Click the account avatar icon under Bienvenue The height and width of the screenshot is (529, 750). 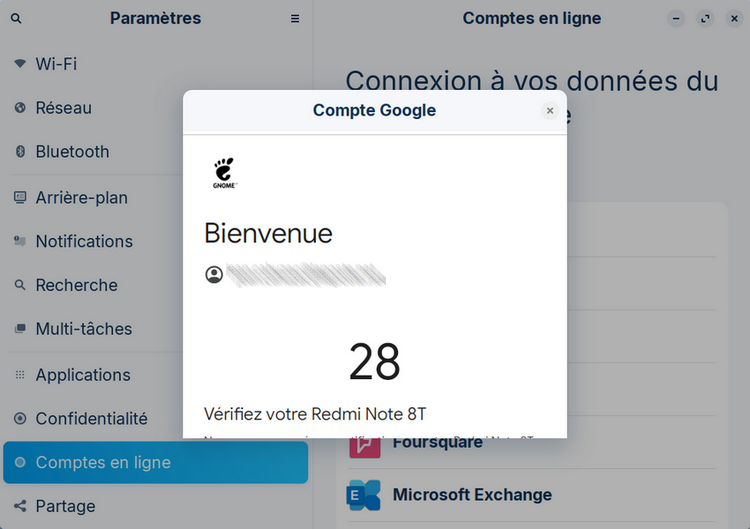(x=214, y=274)
